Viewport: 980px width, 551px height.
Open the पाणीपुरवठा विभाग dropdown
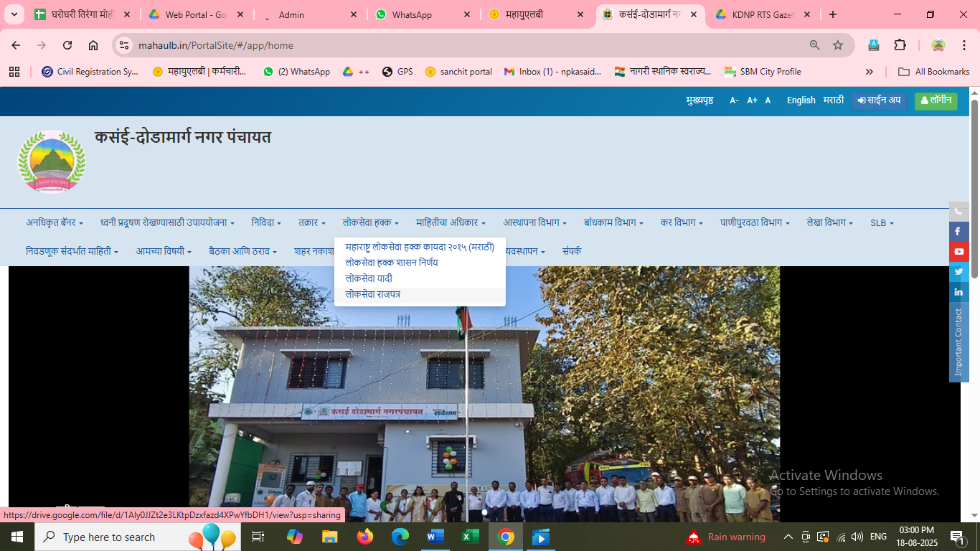pyautogui.click(x=755, y=223)
